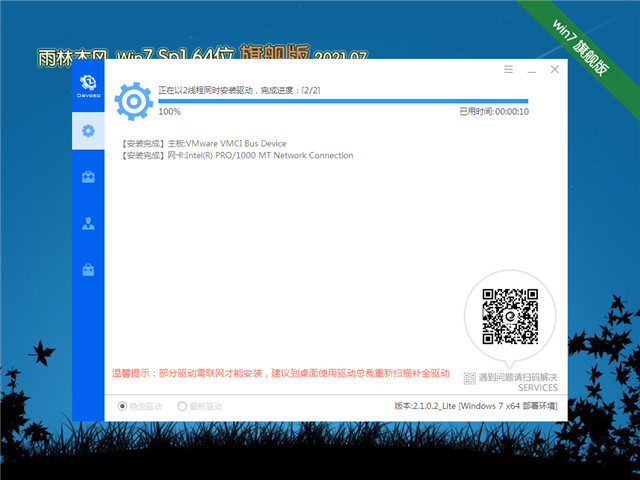Open the toolbox sidebar tab
Viewport: 640px width, 480px height.
[x=88, y=177]
